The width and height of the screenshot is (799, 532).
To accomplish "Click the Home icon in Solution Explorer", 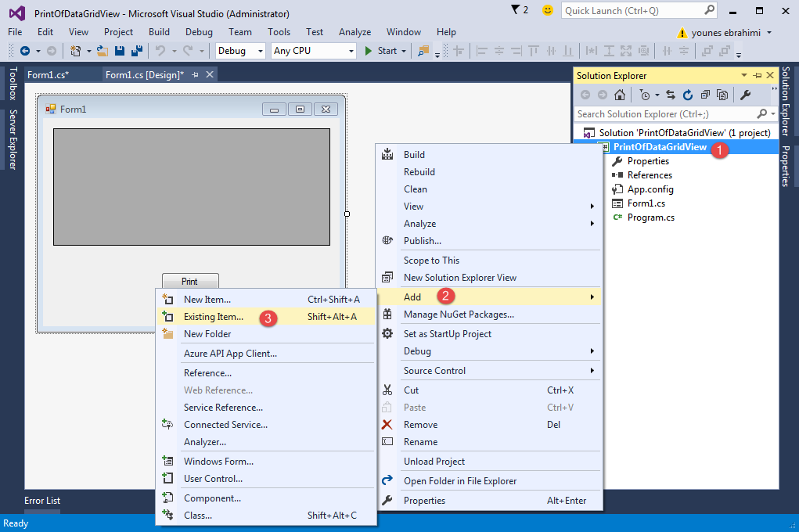I will pos(620,95).
